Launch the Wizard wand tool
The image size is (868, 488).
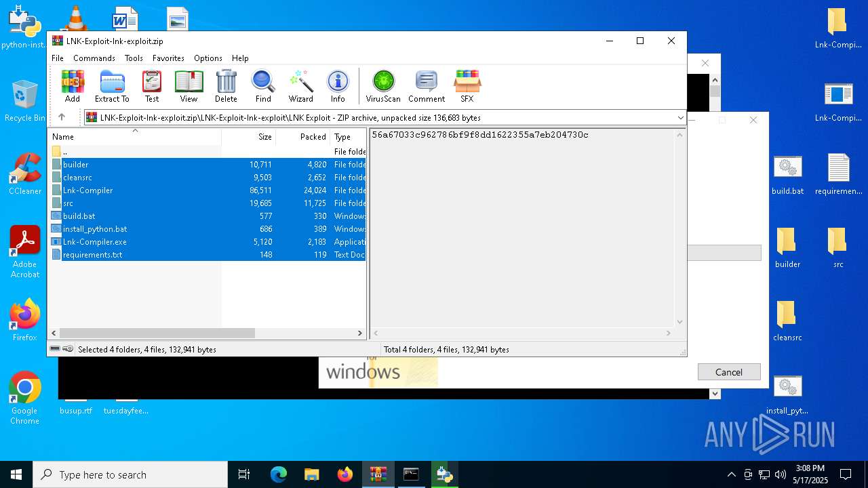tap(300, 86)
